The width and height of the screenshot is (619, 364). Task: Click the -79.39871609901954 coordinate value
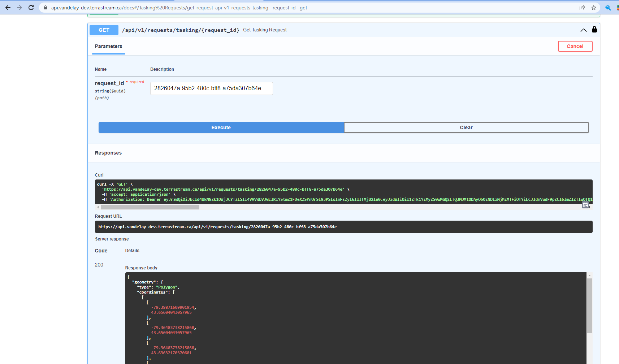(173, 308)
